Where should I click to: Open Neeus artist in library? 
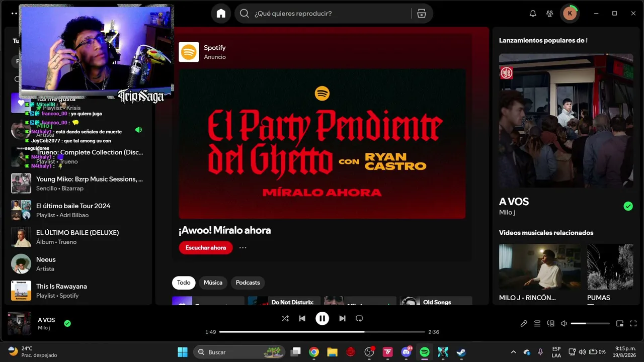pos(78,263)
